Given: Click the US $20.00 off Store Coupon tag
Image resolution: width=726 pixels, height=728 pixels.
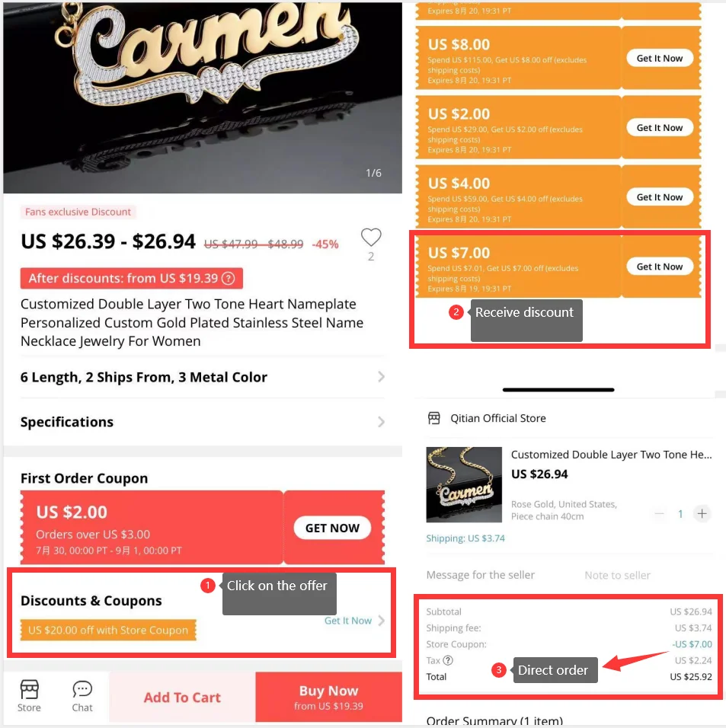Looking at the screenshot, I should tap(108, 631).
